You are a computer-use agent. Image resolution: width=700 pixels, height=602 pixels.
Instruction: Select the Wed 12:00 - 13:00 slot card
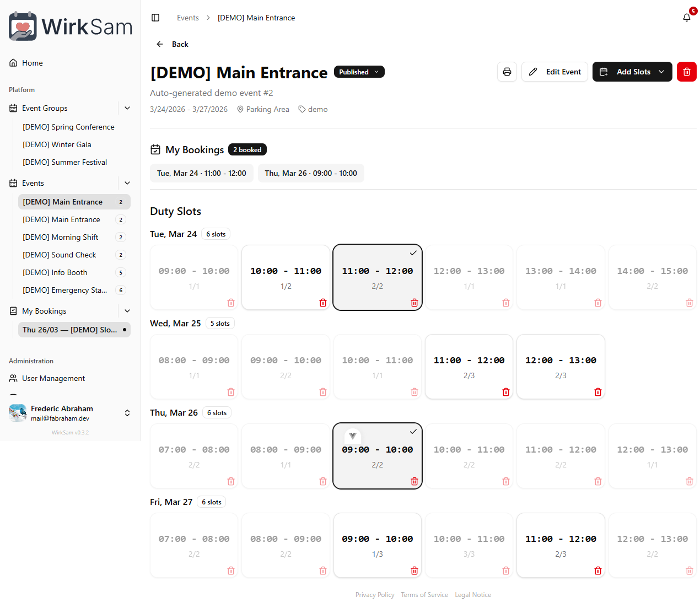[561, 367]
